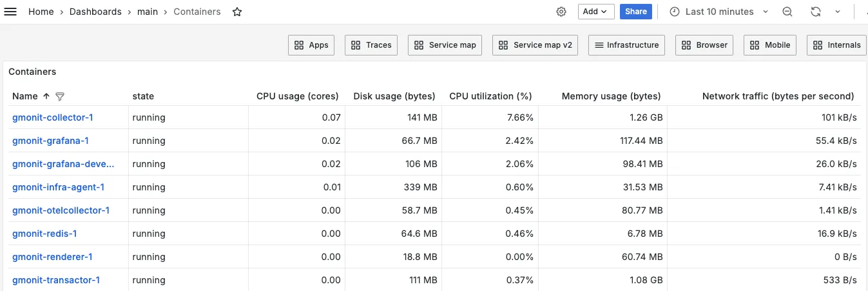Refresh the dashboard
The height and width of the screenshot is (291, 868).
point(816,12)
